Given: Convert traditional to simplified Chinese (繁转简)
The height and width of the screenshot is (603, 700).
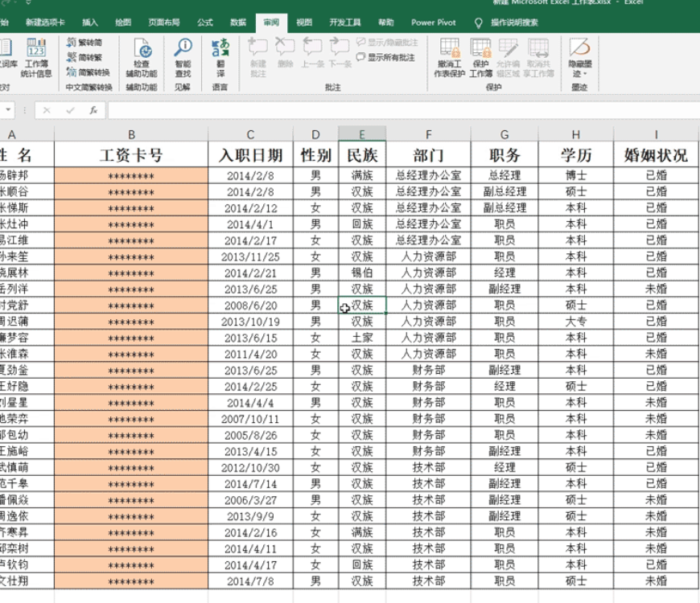Looking at the screenshot, I should pos(84,43).
